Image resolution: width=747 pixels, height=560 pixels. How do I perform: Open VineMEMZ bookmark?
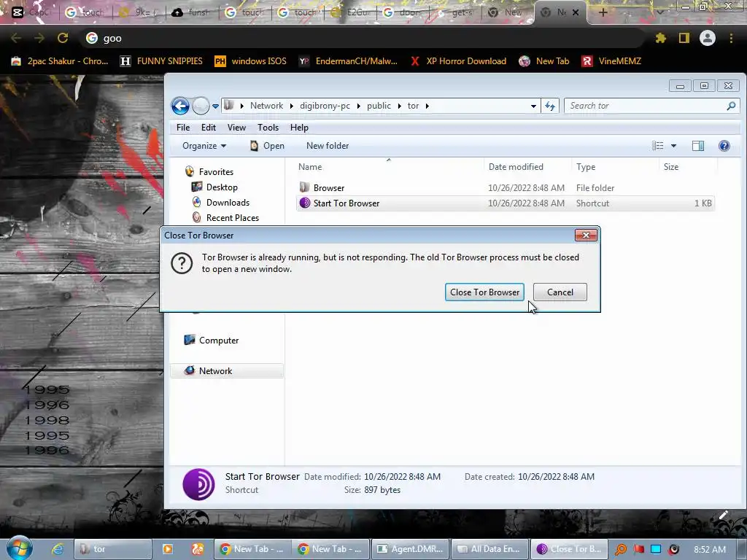(x=612, y=61)
